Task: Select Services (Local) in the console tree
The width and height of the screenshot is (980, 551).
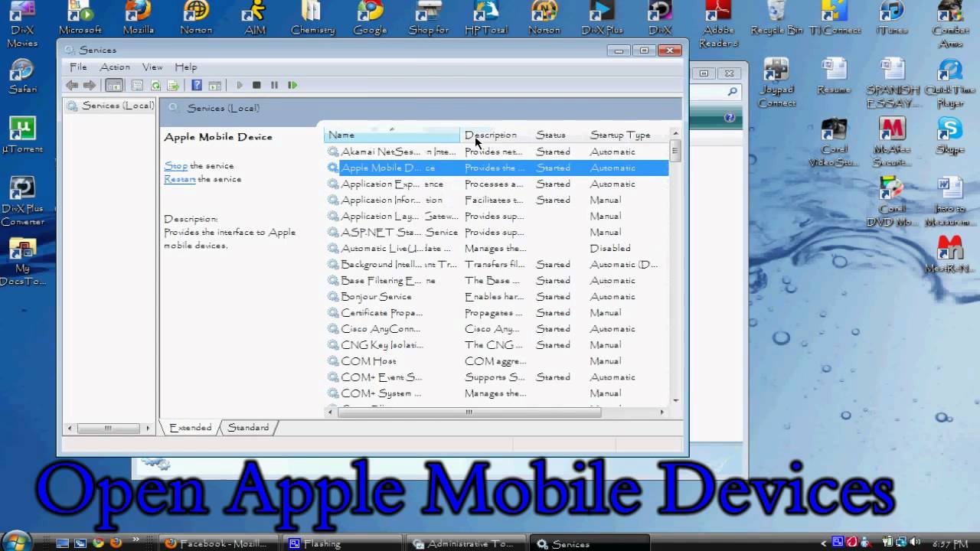Action: [110, 106]
